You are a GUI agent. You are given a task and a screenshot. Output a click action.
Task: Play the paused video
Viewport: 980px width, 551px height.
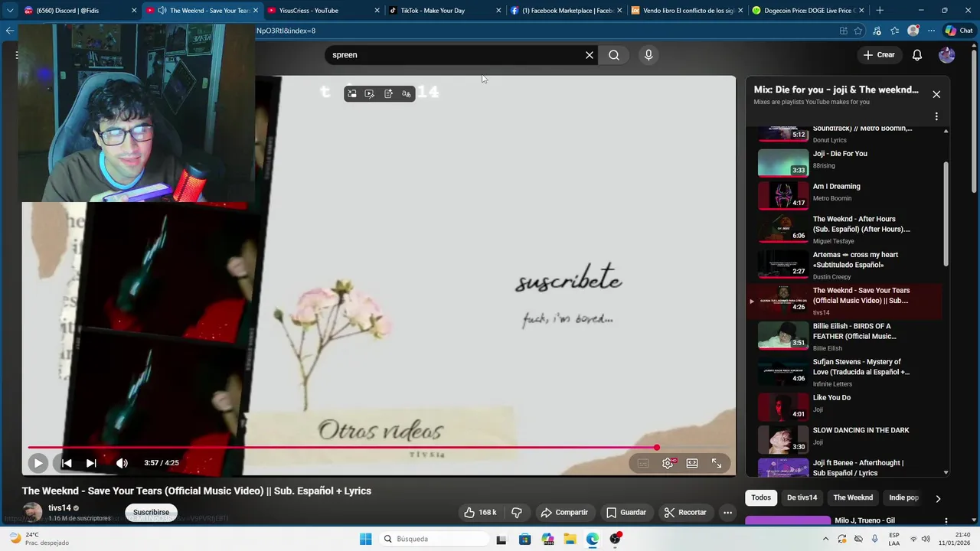tap(38, 463)
